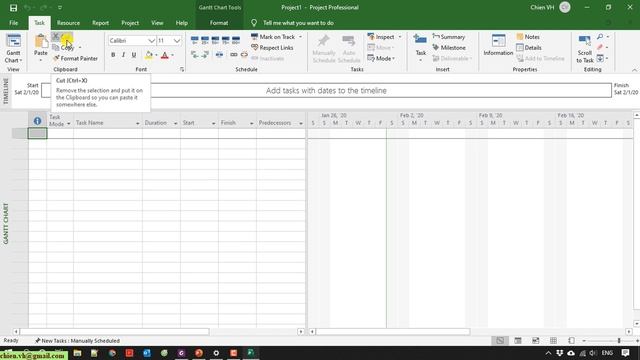Open Font dialog launcher
This screenshot has height=360, width=640.
(182, 70)
